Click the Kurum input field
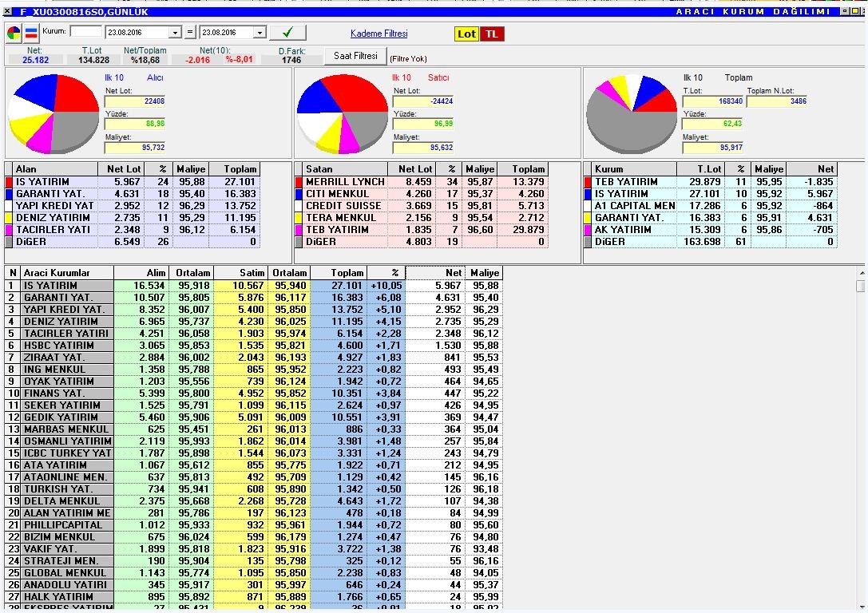Viewport: 868px width, 613px height. click(85, 32)
